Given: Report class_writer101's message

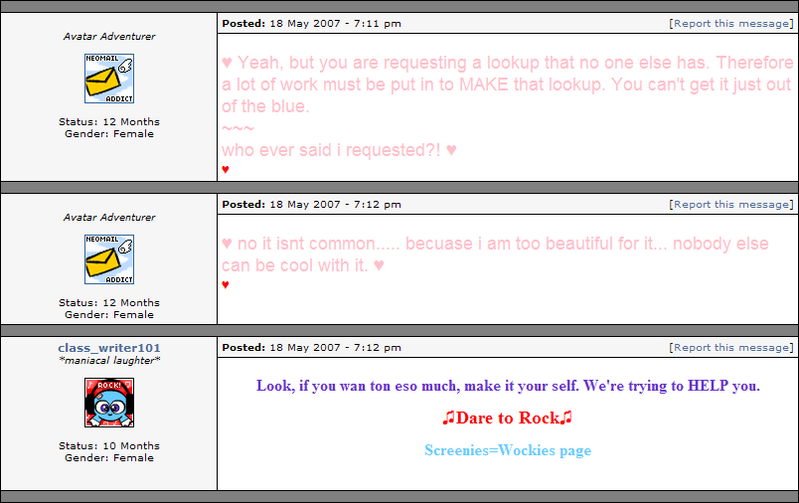Looking at the screenshot, I should point(731,348).
